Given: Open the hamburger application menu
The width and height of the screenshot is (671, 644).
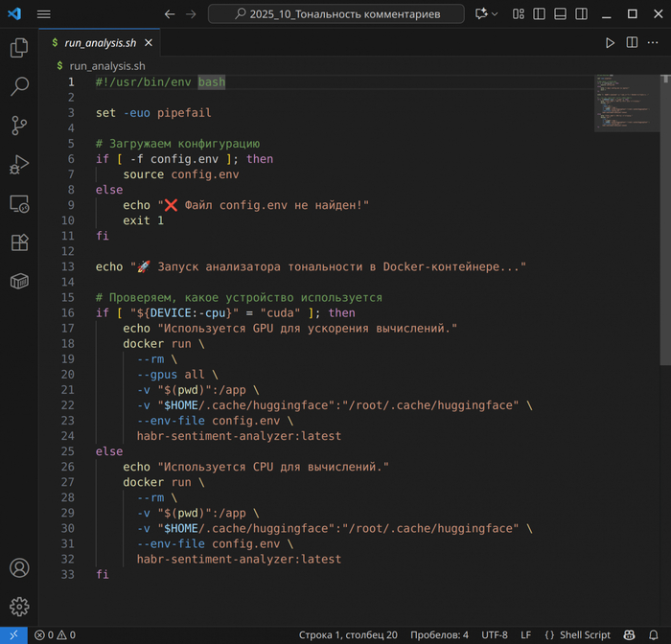Looking at the screenshot, I should point(44,14).
